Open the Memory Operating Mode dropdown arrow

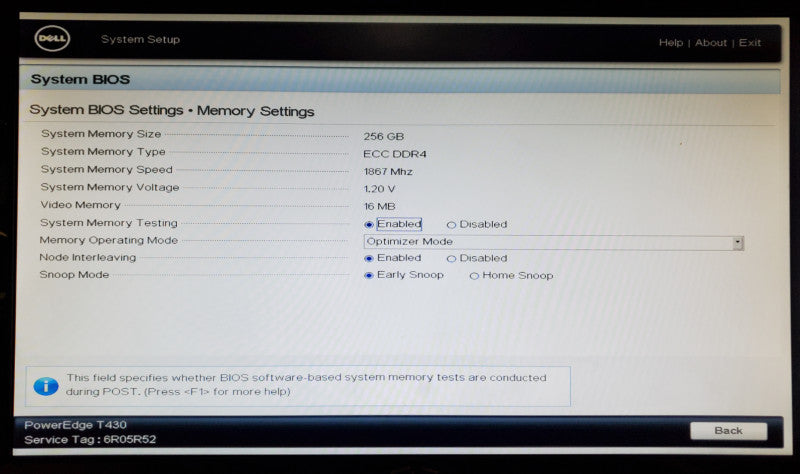click(x=738, y=243)
